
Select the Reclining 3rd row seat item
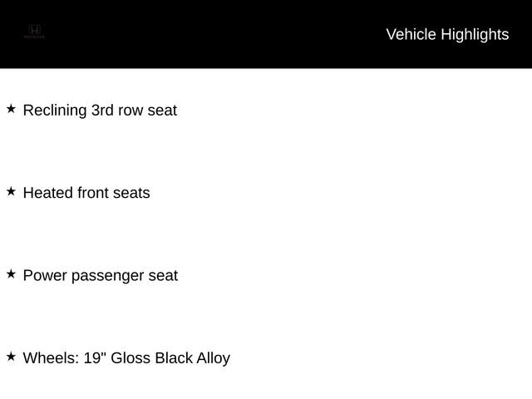pos(100,110)
